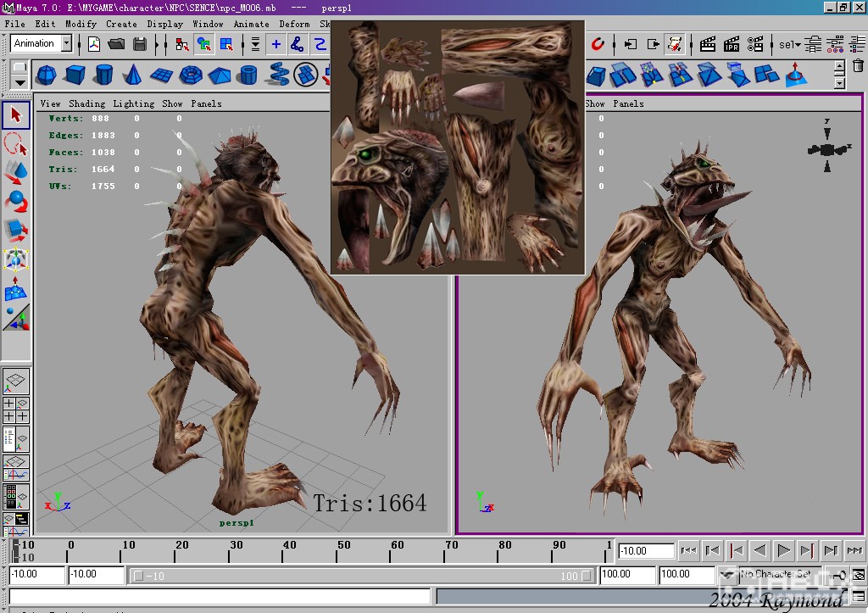
Task: Activate the Lasso select tool
Action: pos(16,142)
